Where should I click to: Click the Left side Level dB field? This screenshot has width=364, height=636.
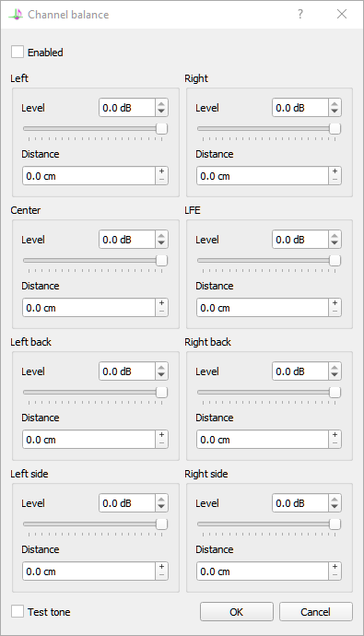pos(127,503)
